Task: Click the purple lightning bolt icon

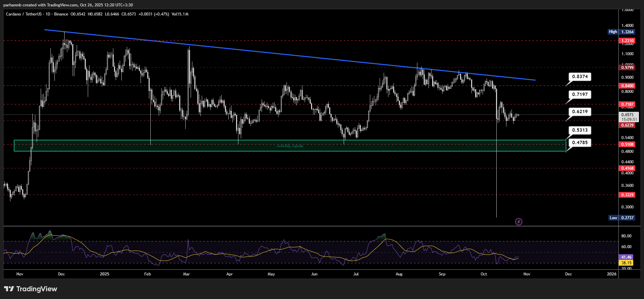Action: click(519, 222)
